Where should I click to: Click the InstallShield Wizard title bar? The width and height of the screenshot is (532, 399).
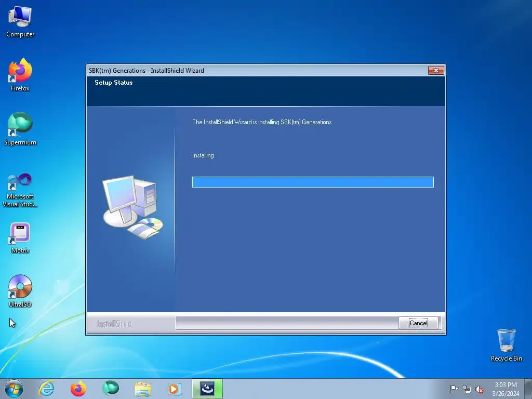point(258,70)
